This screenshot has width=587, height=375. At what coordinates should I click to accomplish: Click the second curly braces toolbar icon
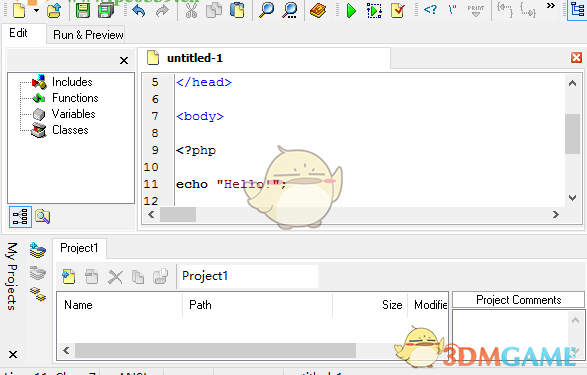click(x=528, y=10)
